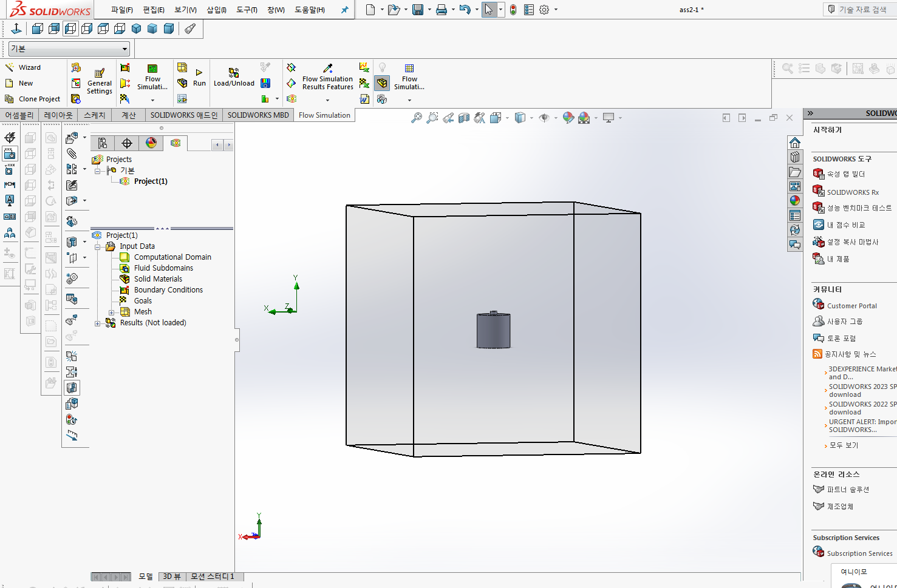The width and height of the screenshot is (897, 588).
Task: Switch to the SOLIDWORKS MBD tab
Action: coord(258,115)
